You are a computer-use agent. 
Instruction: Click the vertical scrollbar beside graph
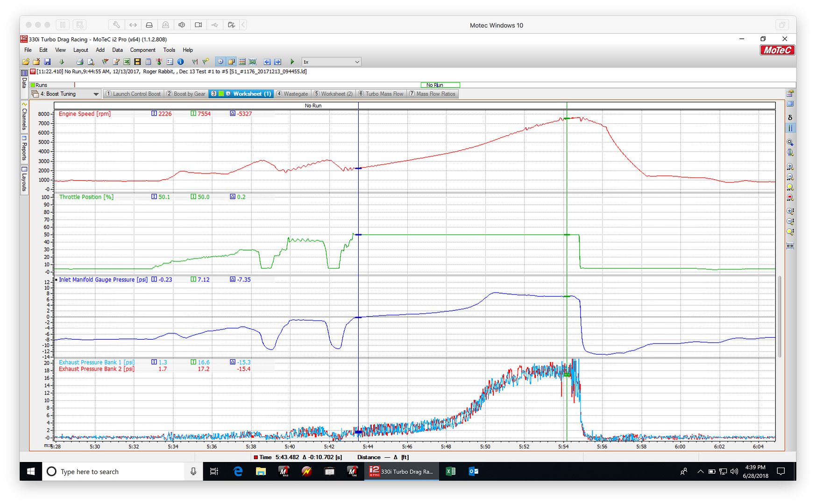[779, 316]
